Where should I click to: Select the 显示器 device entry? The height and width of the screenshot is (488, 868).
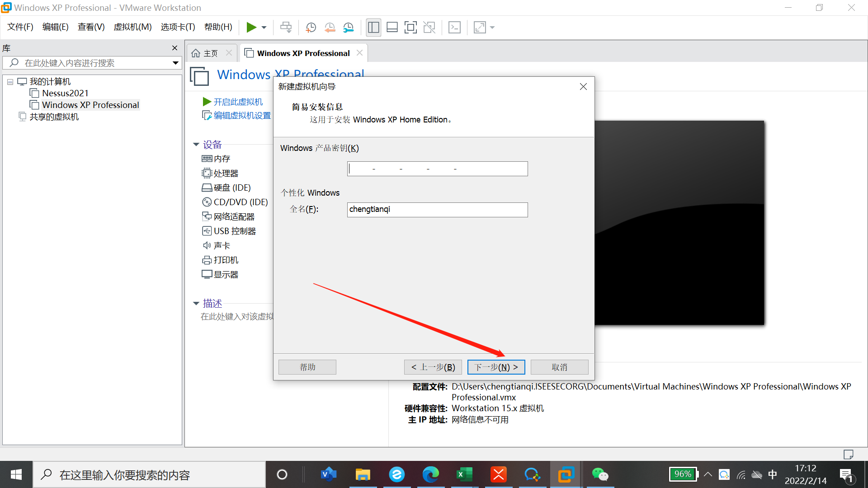tap(220, 274)
